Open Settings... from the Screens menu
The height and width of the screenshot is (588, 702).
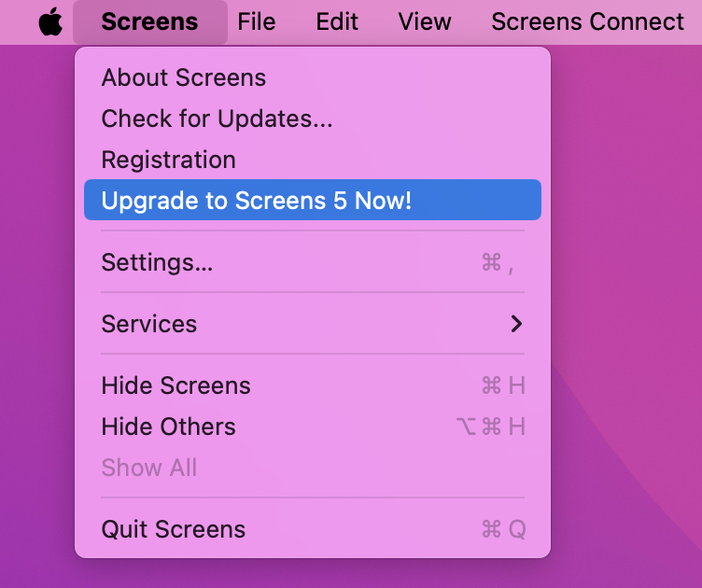pyautogui.click(x=157, y=262)
